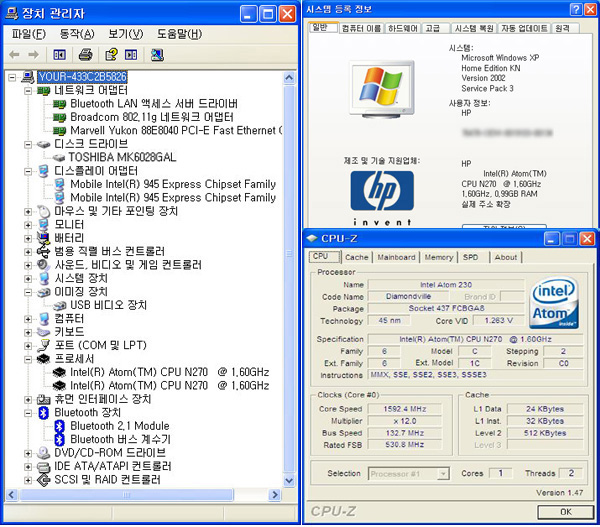Click the scan for hardware changes icon
Viewport: 600px width, 527px height.
coord(157,55)
